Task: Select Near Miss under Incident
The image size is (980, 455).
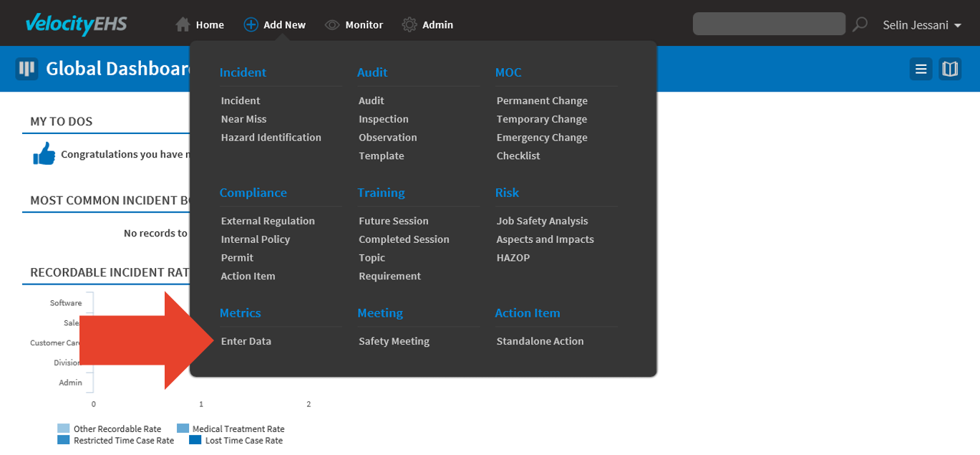Action: coord(243,119)
